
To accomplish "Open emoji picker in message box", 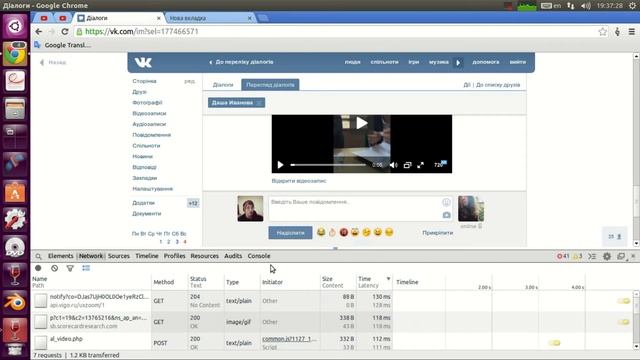I will click(446, 202).
